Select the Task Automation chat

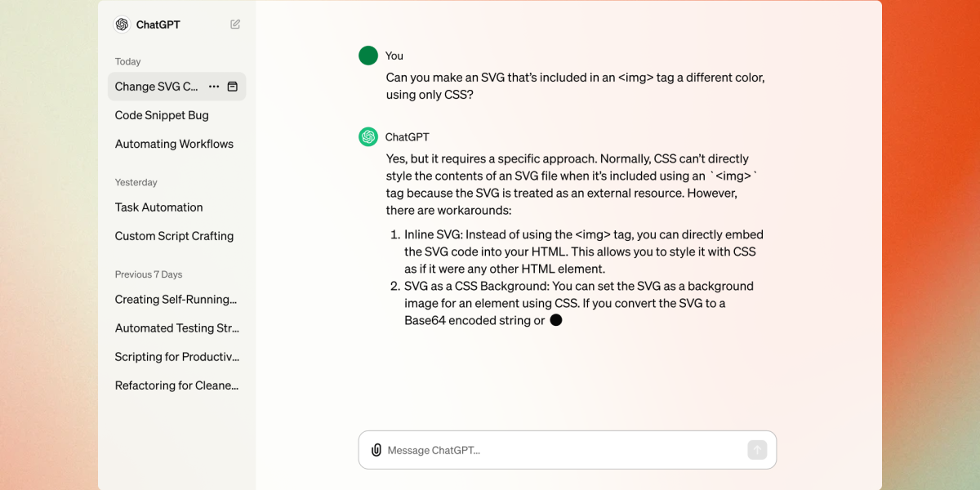click(158, 207)
